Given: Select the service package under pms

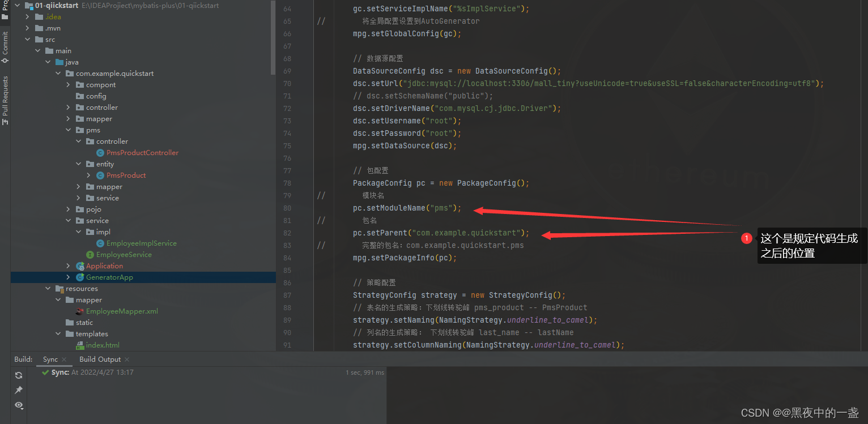Looking at the screenshot, I should [x=108, y=198].
